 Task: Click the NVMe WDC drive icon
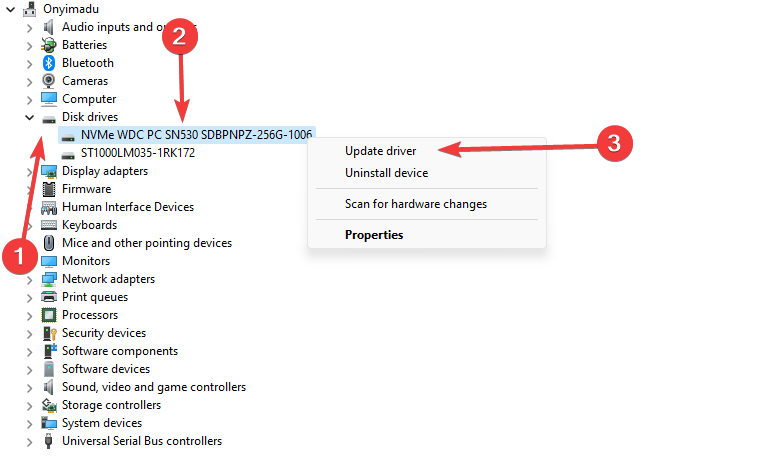click(68, 137)
